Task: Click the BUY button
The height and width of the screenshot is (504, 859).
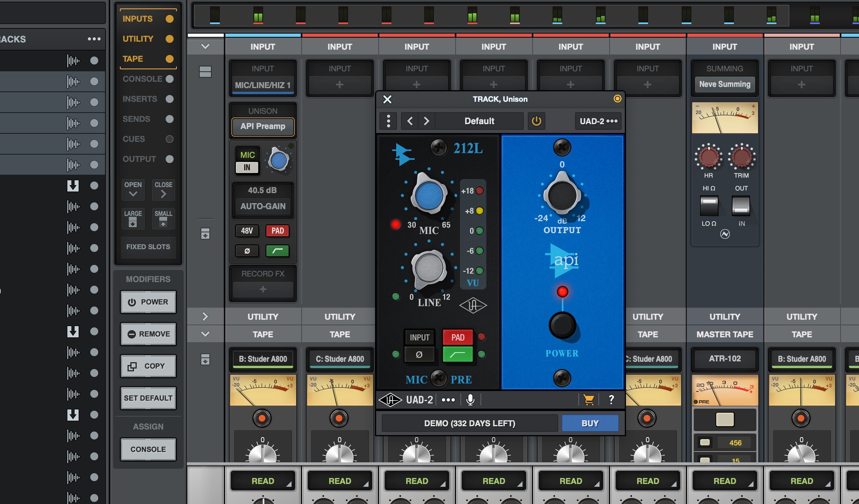Action: [x=590, y=423]
